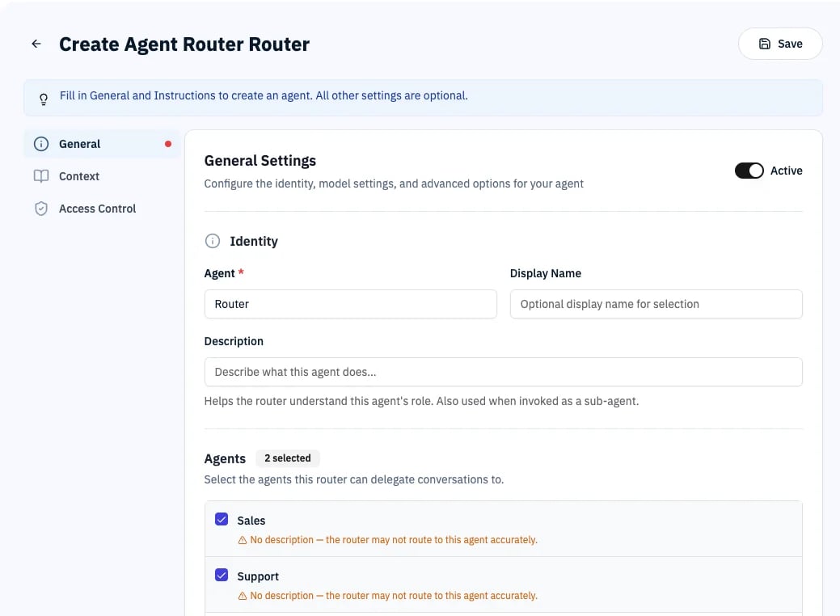Click the 'Display Name' label
Image resolution: width=840 pixels, height=616 pixels.
[546, 273]
